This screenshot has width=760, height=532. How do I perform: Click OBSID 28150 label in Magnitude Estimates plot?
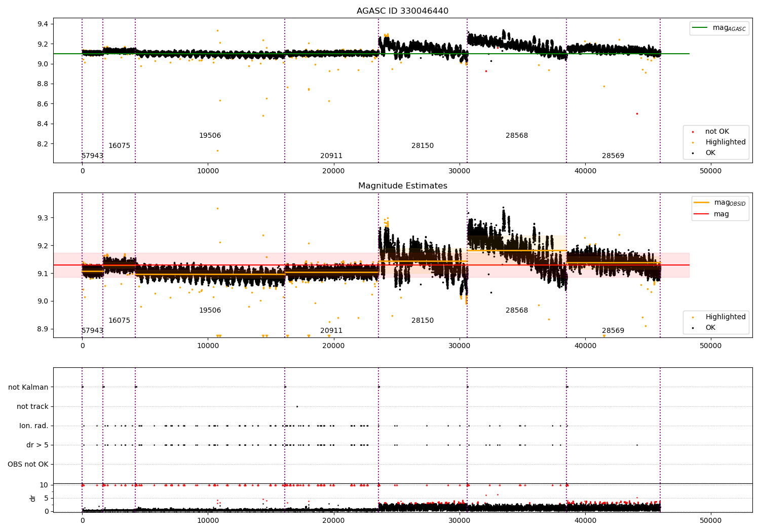coord(423,321)
